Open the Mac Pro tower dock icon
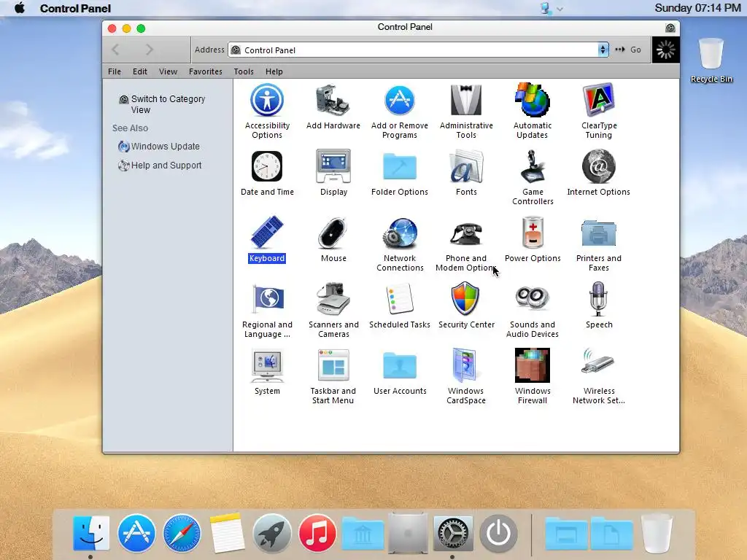747x560 pixels. pyautogui.click(x=408, y=533)
